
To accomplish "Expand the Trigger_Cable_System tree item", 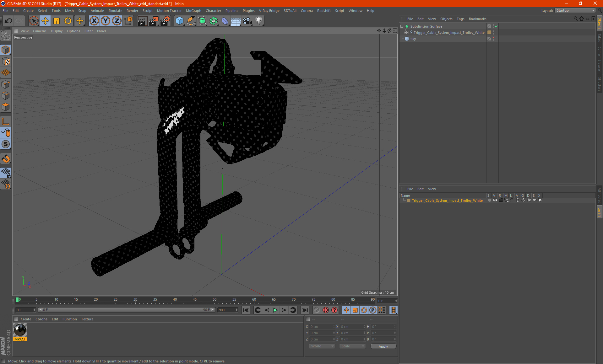I will pyautogui.click(x=407, y=32).
